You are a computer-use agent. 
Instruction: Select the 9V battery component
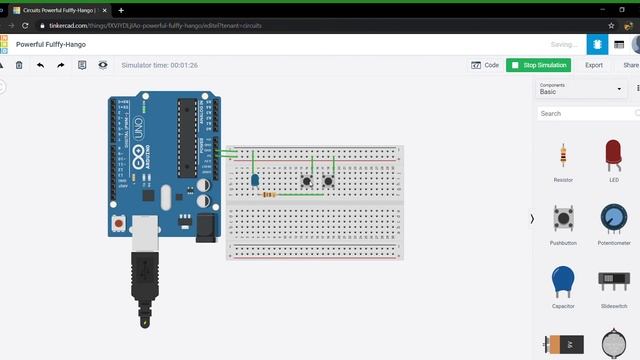(x=564, y=344)
